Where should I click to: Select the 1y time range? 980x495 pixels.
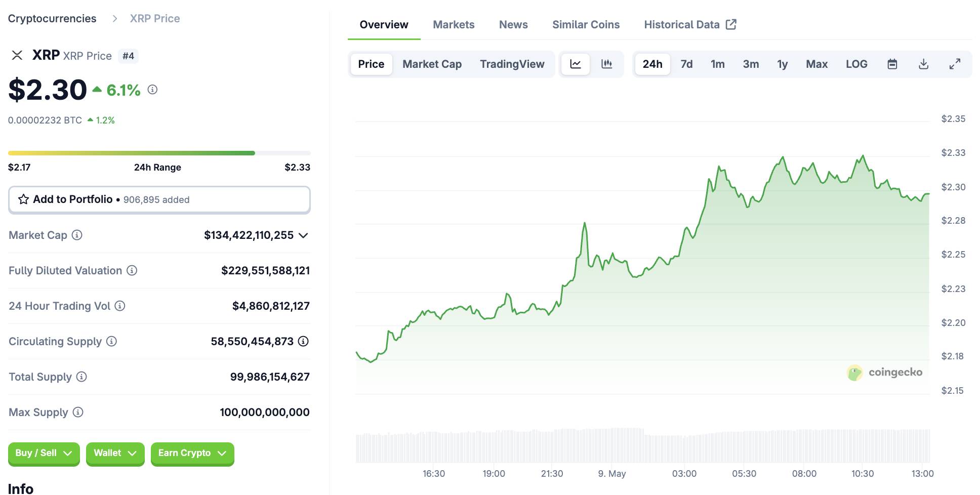(783, 64)
